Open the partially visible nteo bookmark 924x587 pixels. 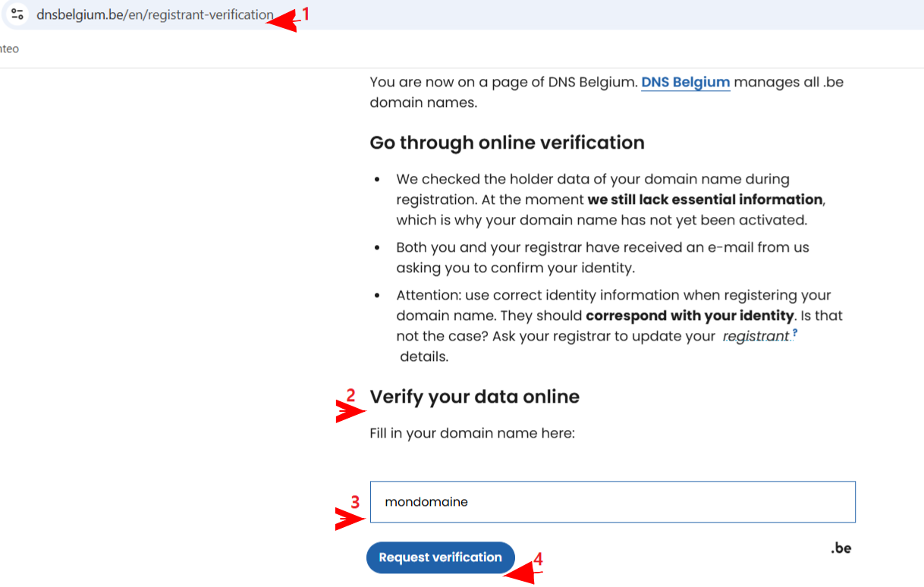[x=9, y=49]
